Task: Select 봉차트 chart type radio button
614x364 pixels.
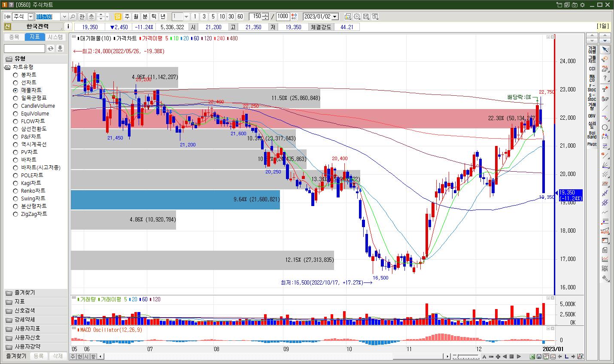Action: point(15,75)
